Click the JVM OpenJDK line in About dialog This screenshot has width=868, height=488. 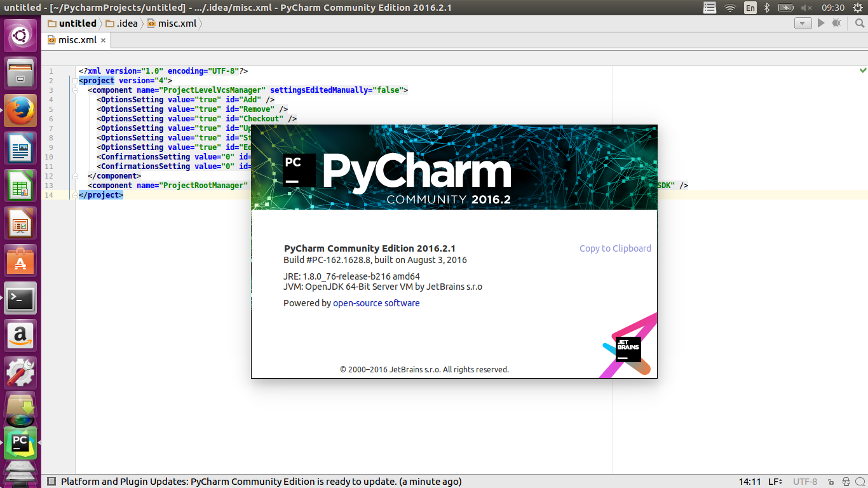[x=383, y=287]
